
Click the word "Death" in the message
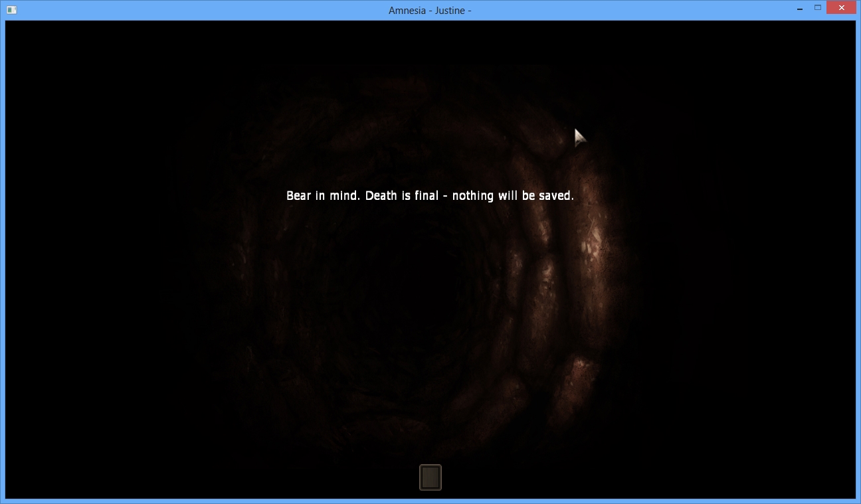coord(381,196)
